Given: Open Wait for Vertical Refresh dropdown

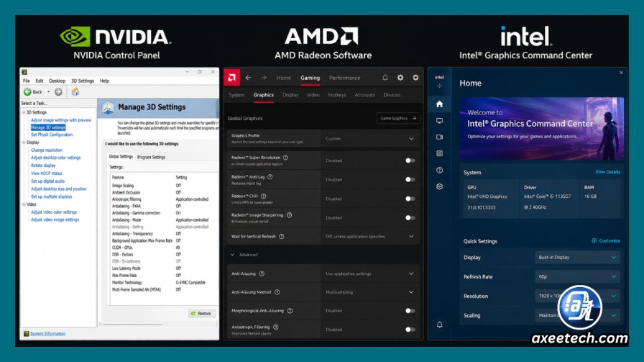Looking at the screenshot, I should [370, 237].
